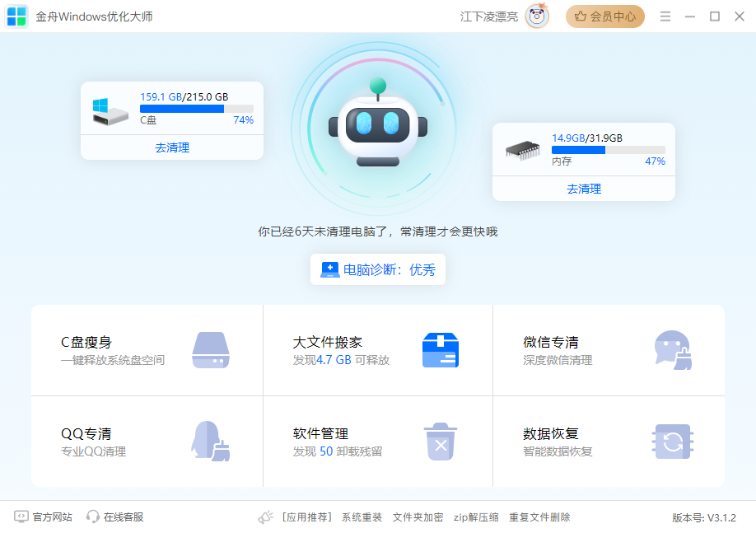The width and height of the screenshot is (756, 533).
Task: Open the 微信专清 feature title
Action: coord(551,342)
